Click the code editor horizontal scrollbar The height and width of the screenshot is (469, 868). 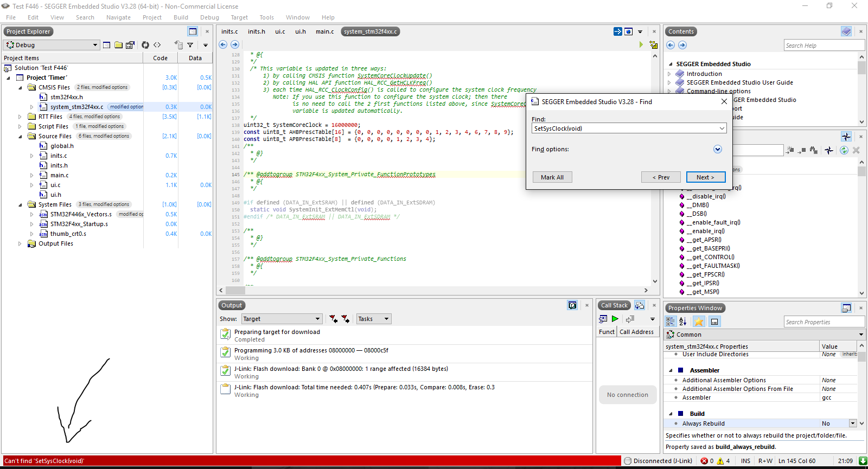(x=434, y=290)
